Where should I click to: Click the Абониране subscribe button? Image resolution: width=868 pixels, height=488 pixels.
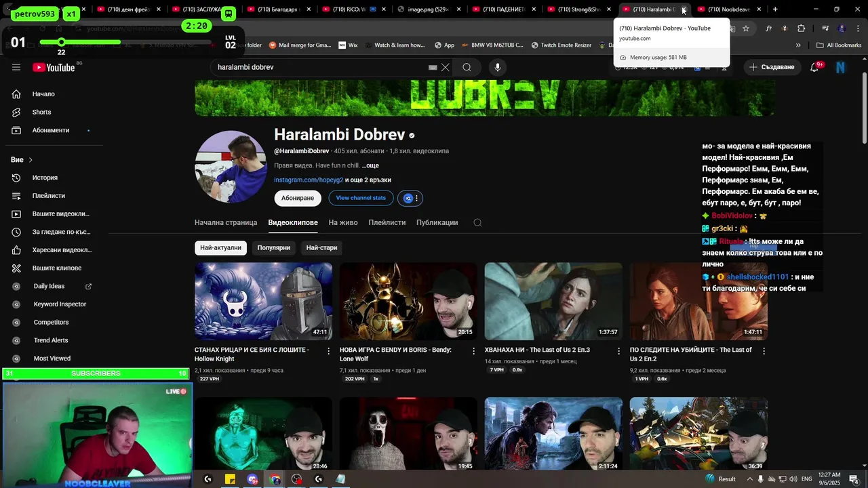pyautogui.click(x=298, y=198)
